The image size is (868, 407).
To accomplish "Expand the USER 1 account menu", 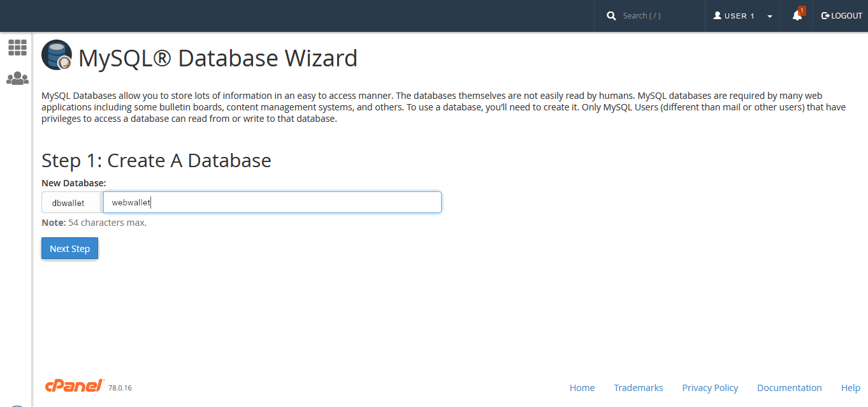I will [x=739, y=16].
